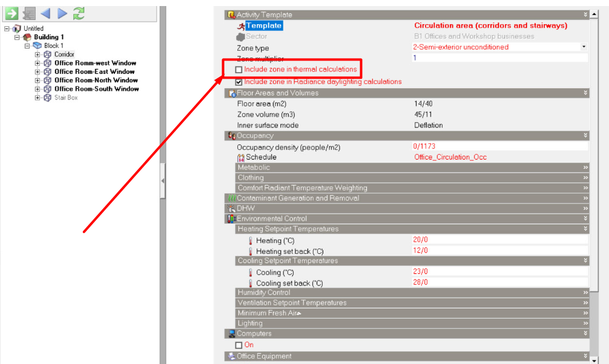The width and height of the screenshot is (609, 364).
Task: Tick the Computers On checkbox
Action: 239,345
